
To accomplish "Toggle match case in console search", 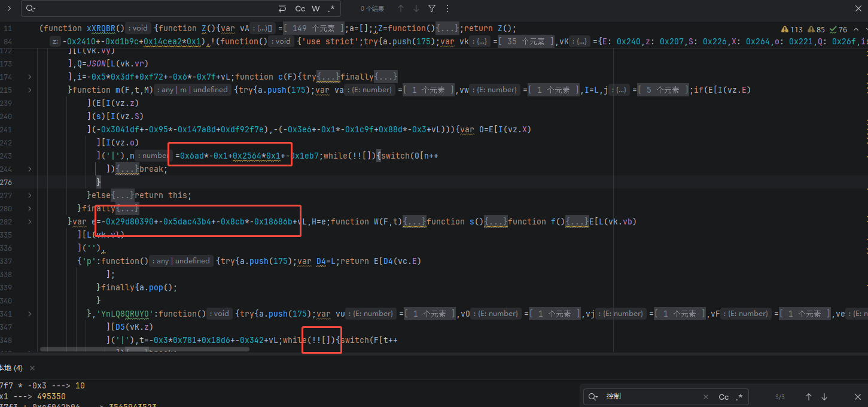I will point(724,397).
